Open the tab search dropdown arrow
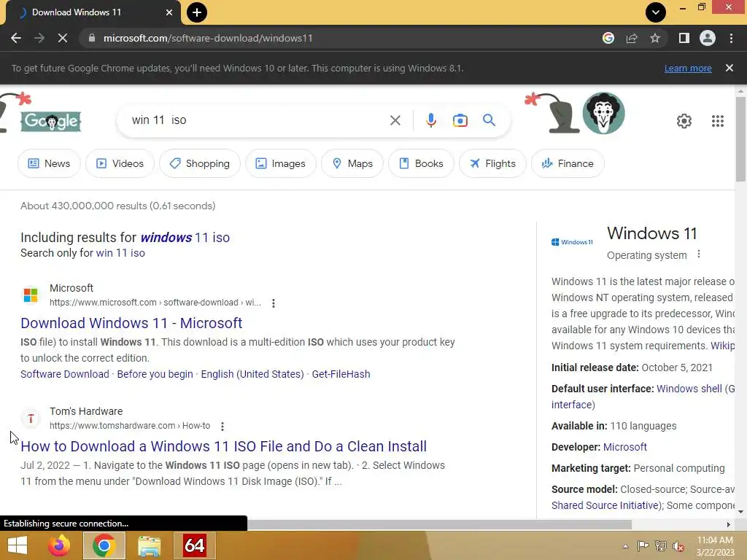 656,12
